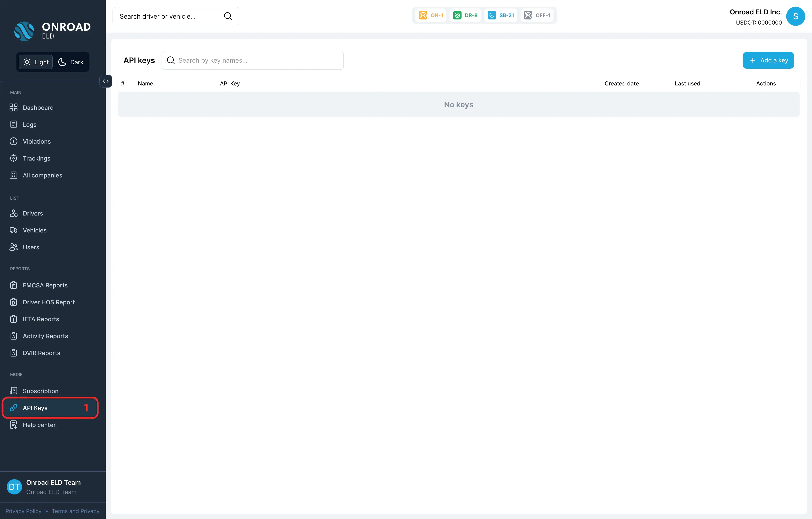Image resolution: width=812 pixels, height=519 pixels.
Task: Click the Add a key button
Action: 768,60
